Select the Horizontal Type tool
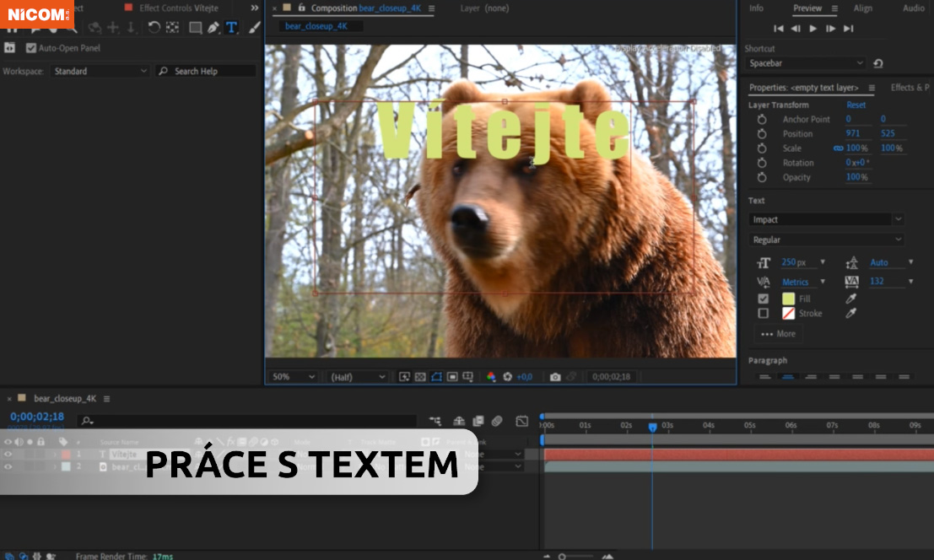 pyautogui.click(x=231, y=27)
